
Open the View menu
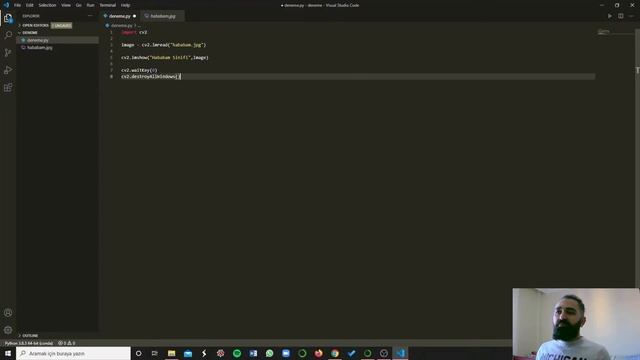66,5
